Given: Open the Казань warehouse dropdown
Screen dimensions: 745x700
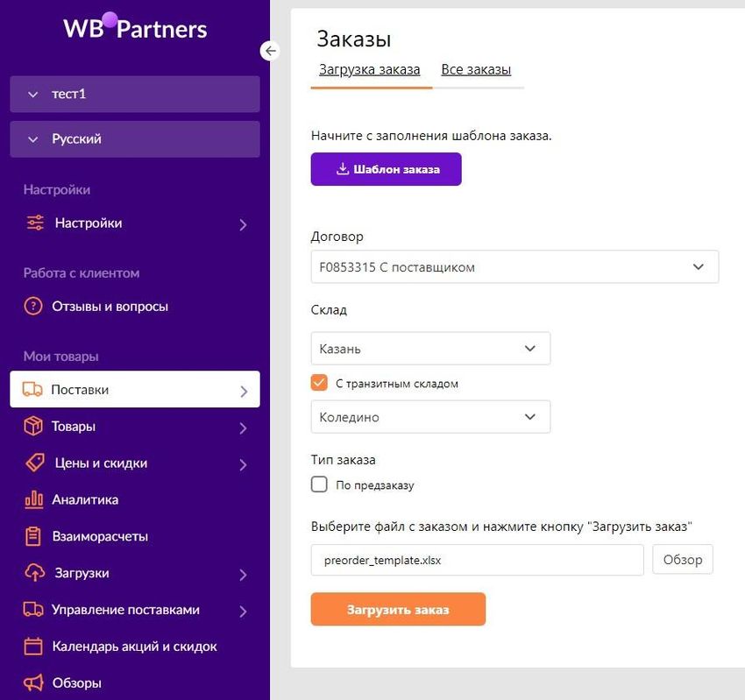Looking at the screenshot, I should tap(430, 349).
